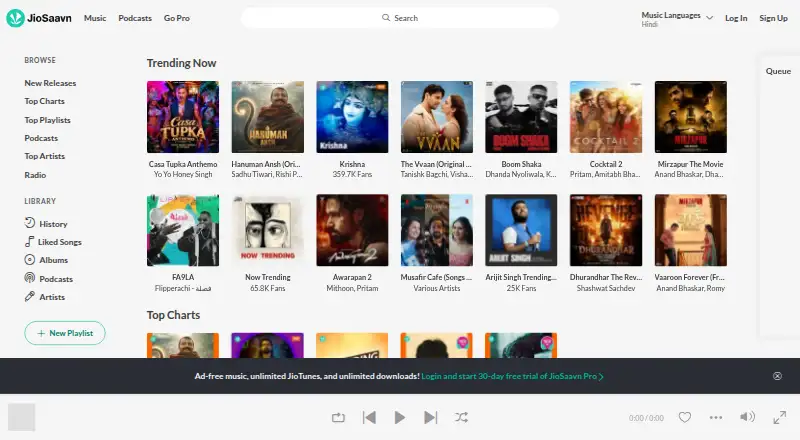Click the Artists microphone icon

click(30, 296)
